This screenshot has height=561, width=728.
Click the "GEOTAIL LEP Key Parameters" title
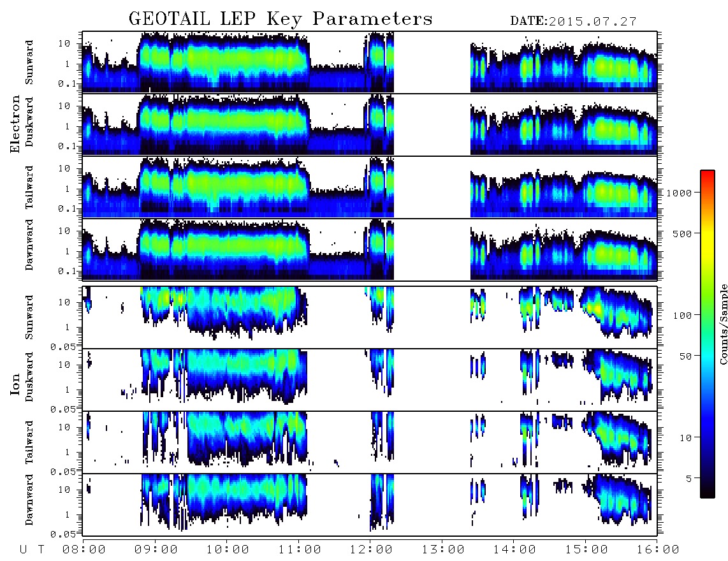click(x=280, y=19)
